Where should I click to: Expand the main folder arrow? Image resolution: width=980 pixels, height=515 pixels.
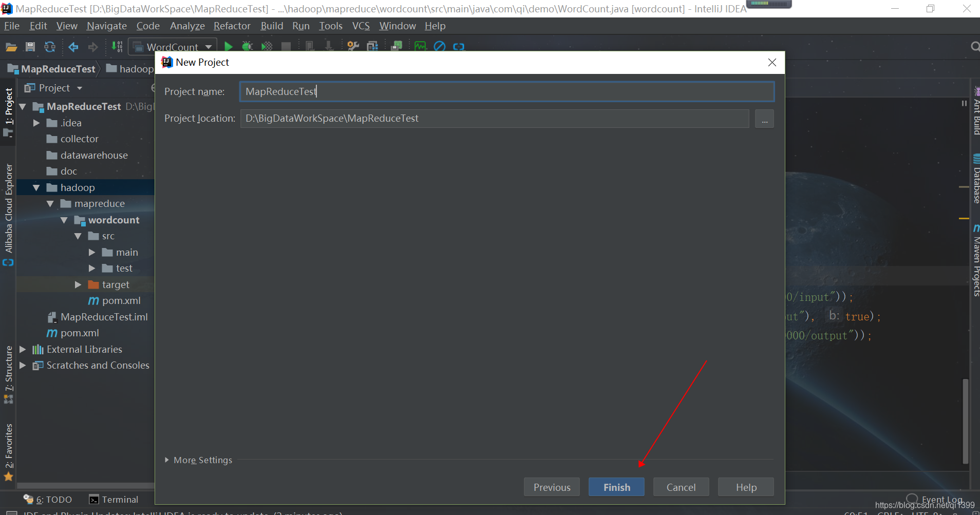tap(92, 252)
